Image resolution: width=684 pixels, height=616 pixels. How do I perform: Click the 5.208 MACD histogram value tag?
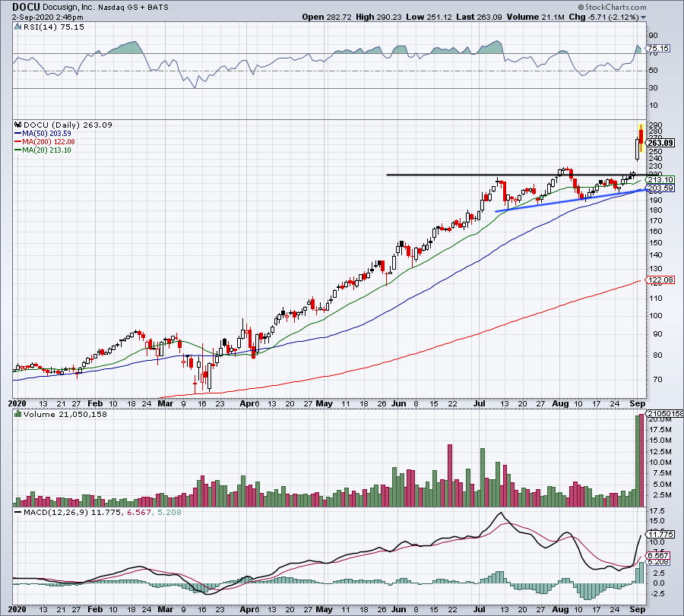tap(658, 562)
